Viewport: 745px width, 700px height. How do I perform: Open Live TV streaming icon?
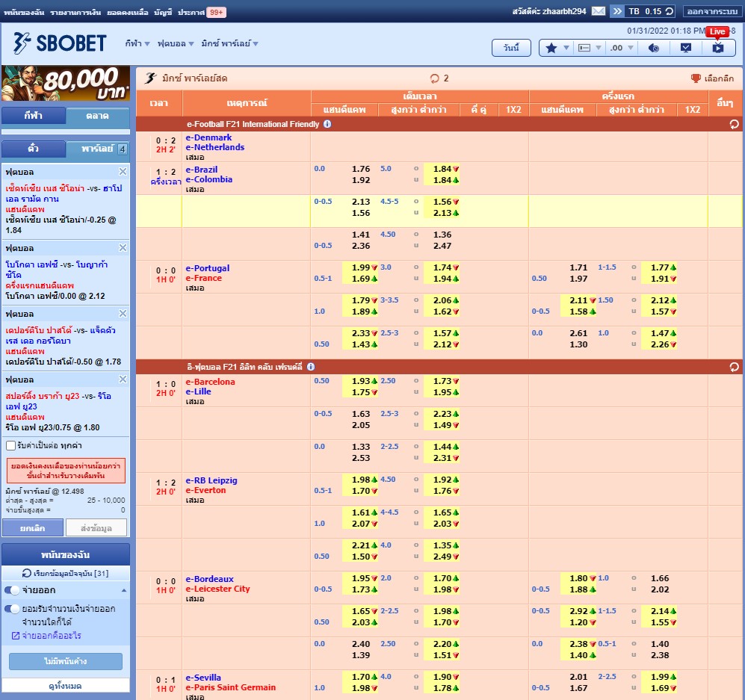[718, 48]
